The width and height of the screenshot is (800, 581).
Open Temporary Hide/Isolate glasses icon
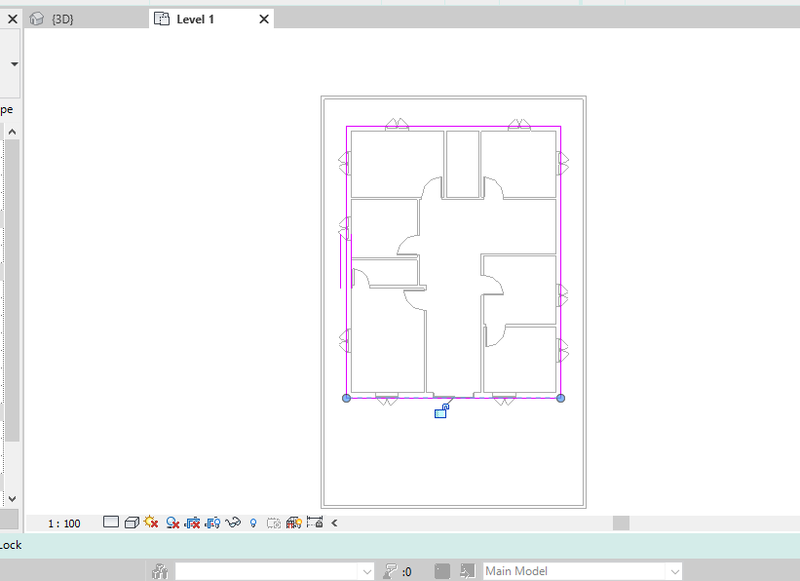(x=233, y=523)
